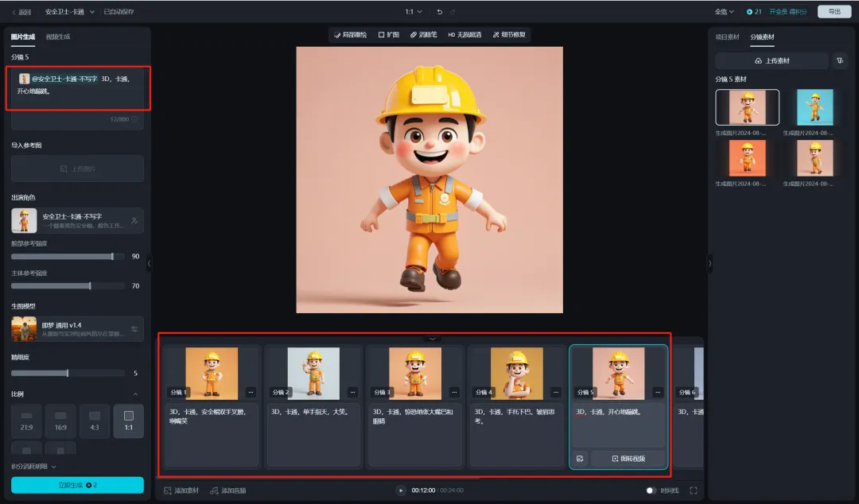The image size is (859, 504).
Task: Click the 图转视频 button on 分镜 5
Action: point(628,459)
